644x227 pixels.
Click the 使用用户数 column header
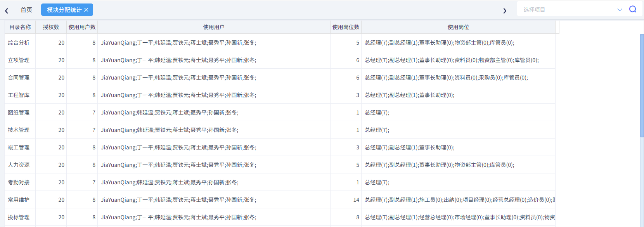tap(82, 27)
